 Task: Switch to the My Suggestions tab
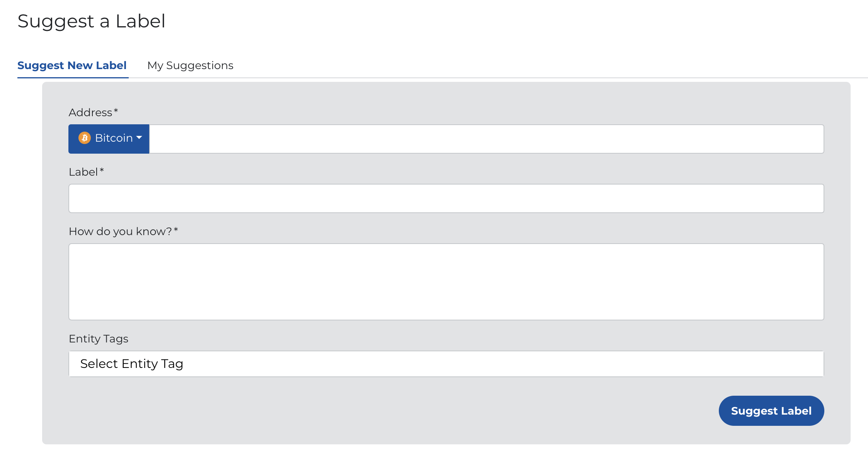click(x=190, y=65)
